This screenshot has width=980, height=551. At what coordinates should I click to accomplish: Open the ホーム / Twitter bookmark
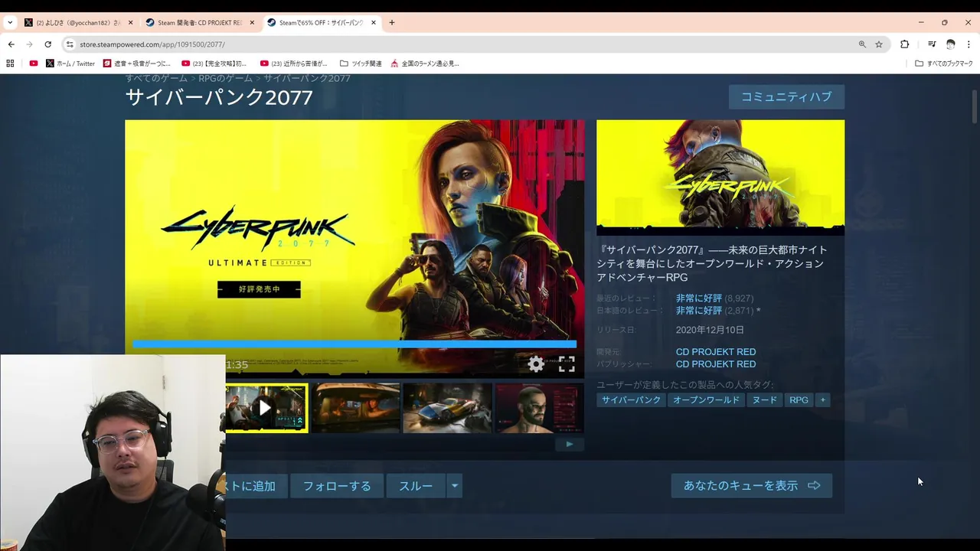70,64
